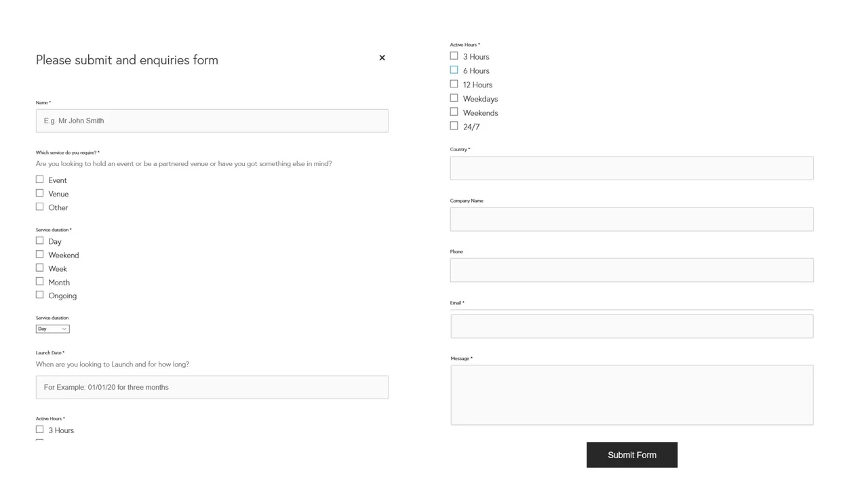868x488 pixels.
Task: Enable the Month service duration checkbox
Action: (40, 281)
